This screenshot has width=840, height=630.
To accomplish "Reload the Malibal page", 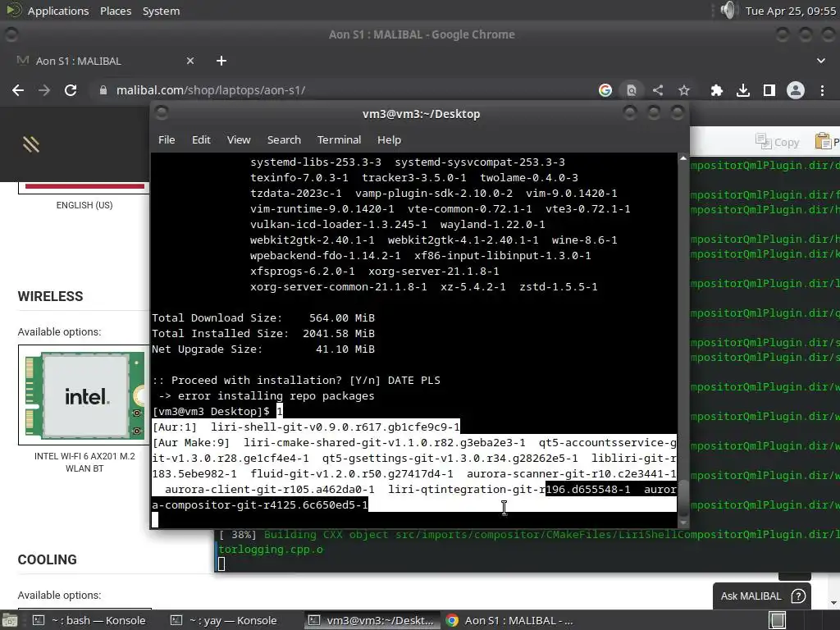I will tap(71, 90).
